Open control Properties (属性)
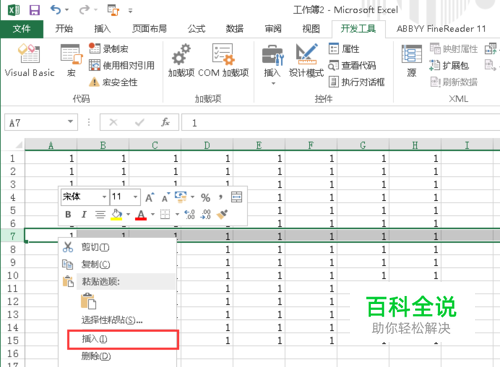The image size is (500, 367). [x=344, y=49]
